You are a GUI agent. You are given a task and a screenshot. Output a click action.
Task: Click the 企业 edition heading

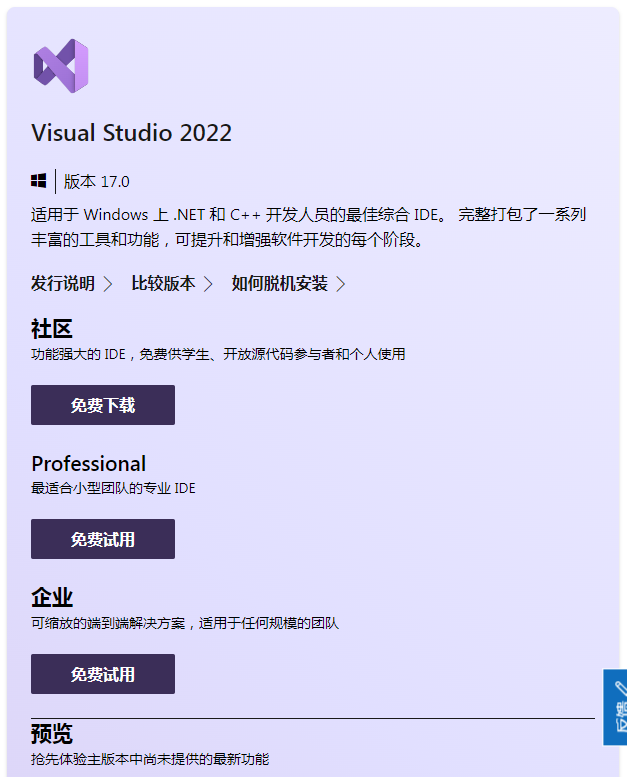pos(52,598)
